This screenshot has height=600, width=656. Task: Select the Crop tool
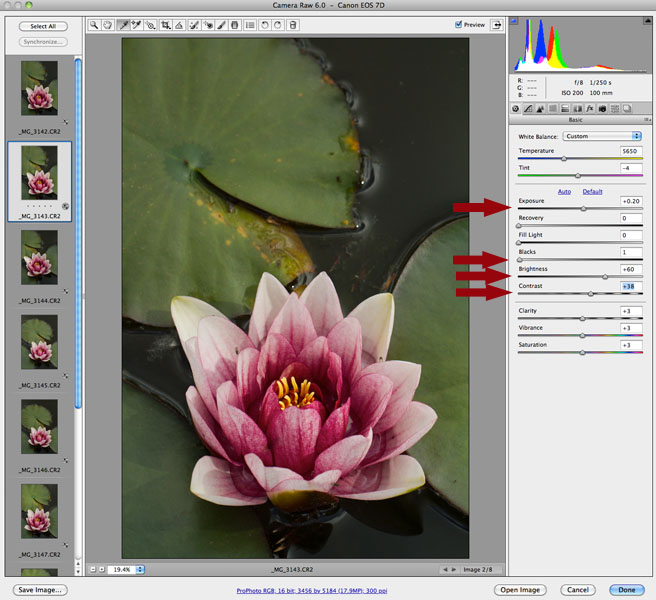(x=166, y=25)
